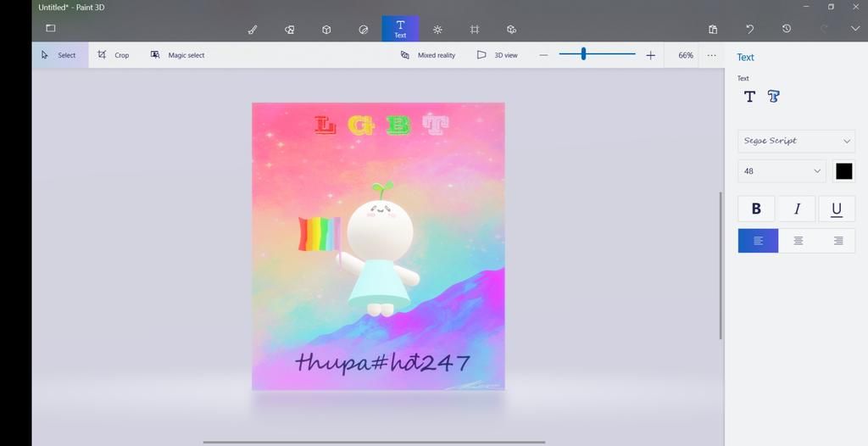This screenshot has height=446, width=868.
Task: Expand the top bar chevron
Action: click(855, 28)
